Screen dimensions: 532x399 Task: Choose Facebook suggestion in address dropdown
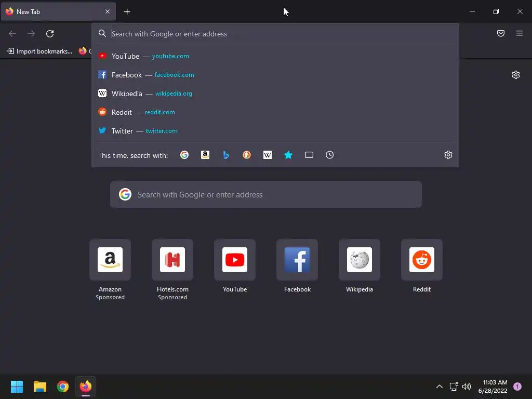coord(275,75)
